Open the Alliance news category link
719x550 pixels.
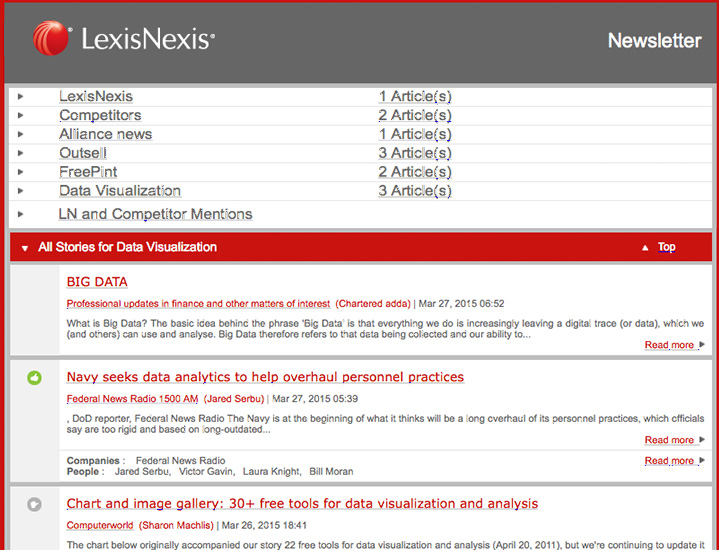[x=105, y=134]
